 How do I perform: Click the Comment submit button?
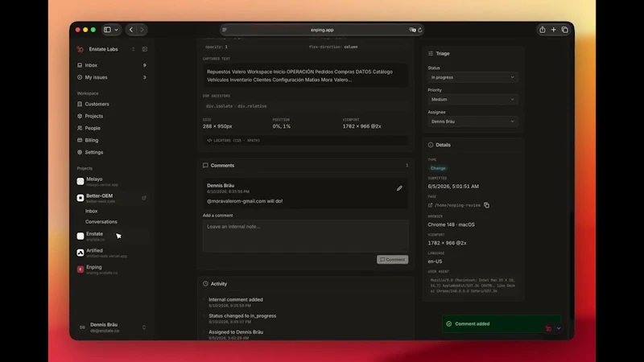click(x=392, y=260)
